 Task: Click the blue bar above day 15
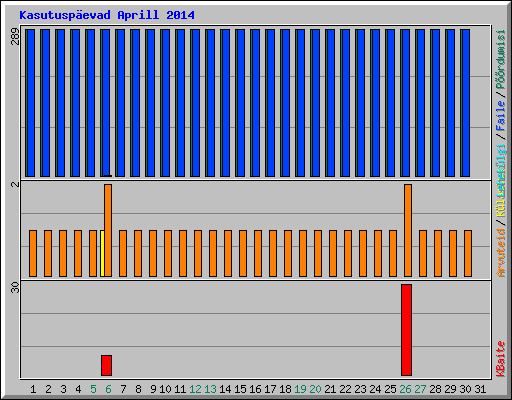pos(240,103)
